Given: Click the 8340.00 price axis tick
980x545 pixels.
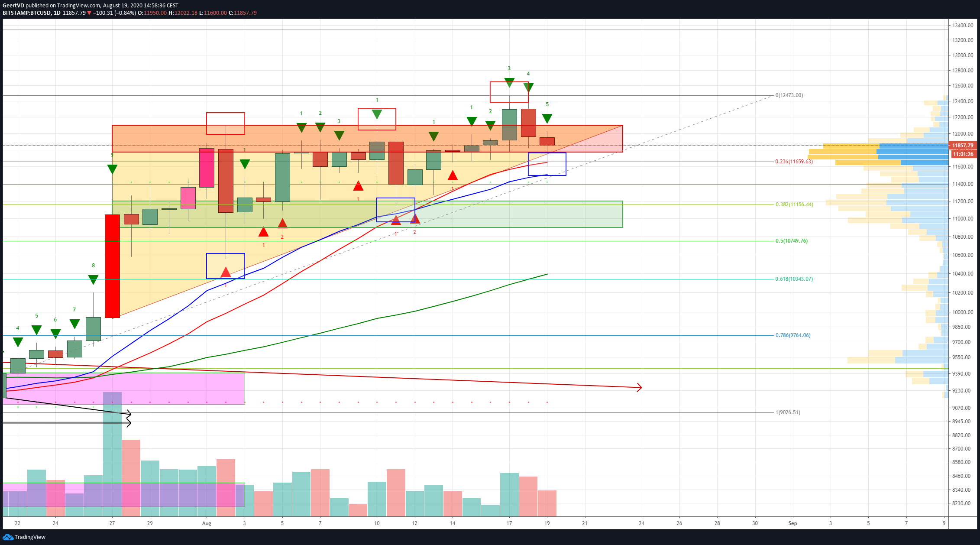Looking at the screenshot, I should (x=961, y=490).
